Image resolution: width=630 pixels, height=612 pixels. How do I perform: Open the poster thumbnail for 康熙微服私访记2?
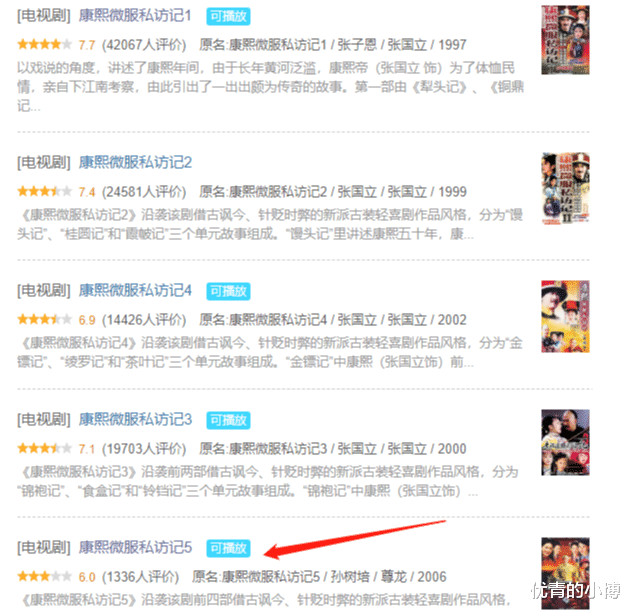point(565,188)
